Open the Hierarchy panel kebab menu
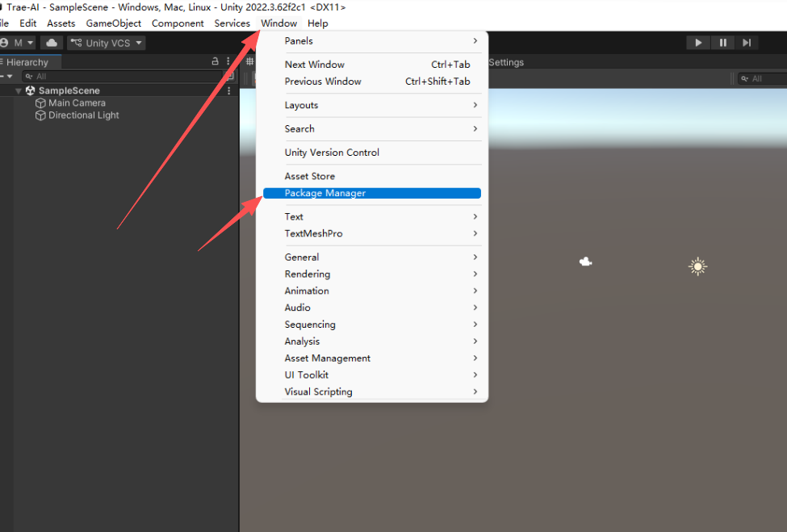 coord(228,61)
